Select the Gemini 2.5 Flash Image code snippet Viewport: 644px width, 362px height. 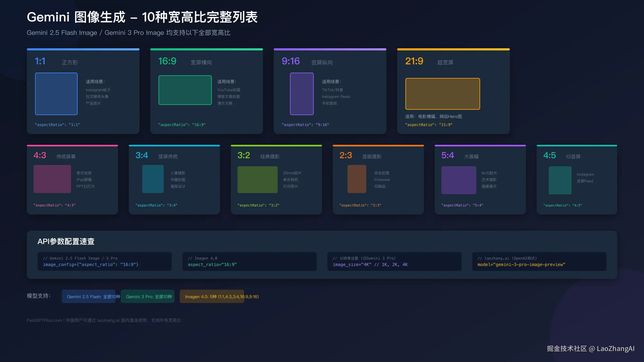(104, 261)
